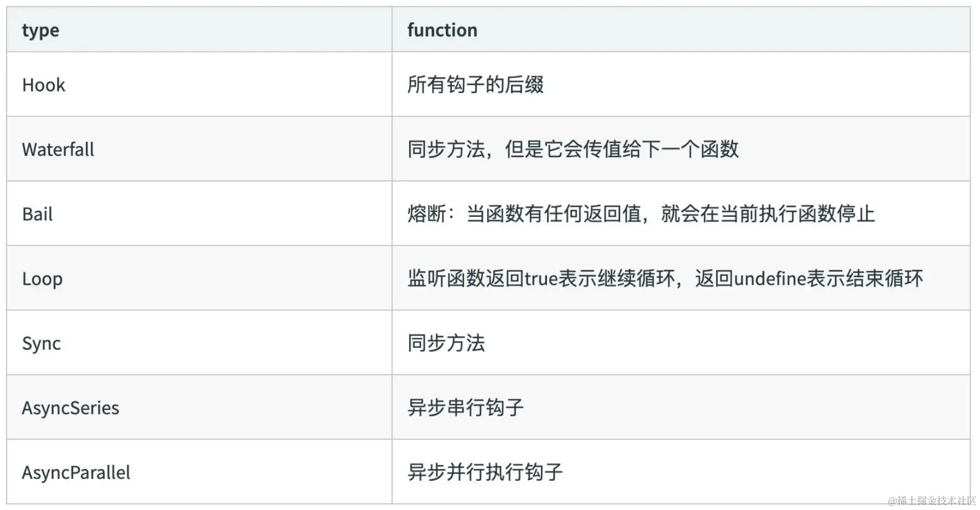Click the text '就会在当前执行函数停止'
The height and width of the screenshot is (510, 980).
[x=768, y=214]
